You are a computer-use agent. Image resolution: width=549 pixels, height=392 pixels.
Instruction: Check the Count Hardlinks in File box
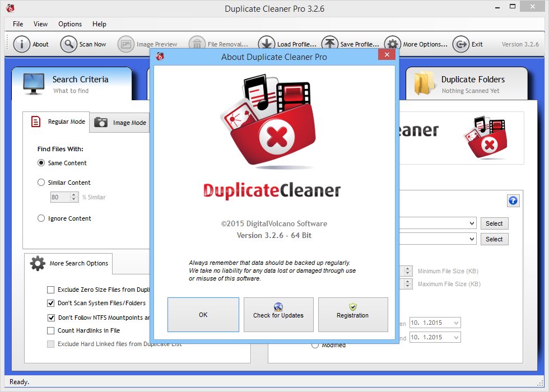click(51, 330)
